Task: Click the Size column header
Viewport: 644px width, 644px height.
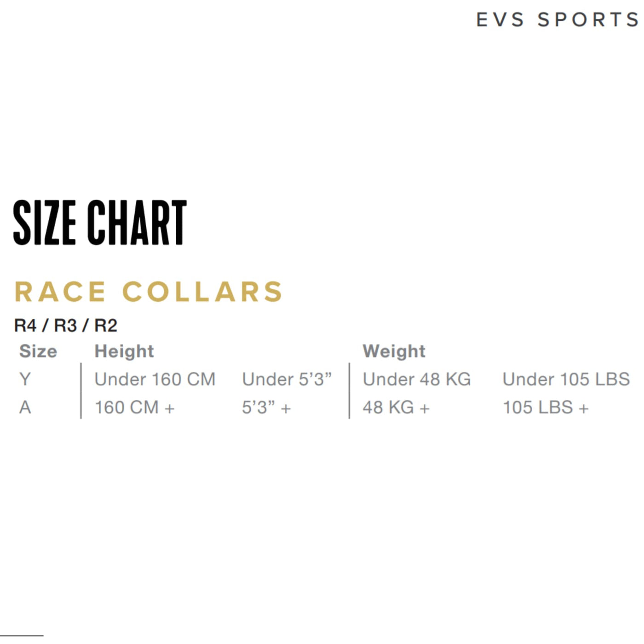Action: (38, 351)
